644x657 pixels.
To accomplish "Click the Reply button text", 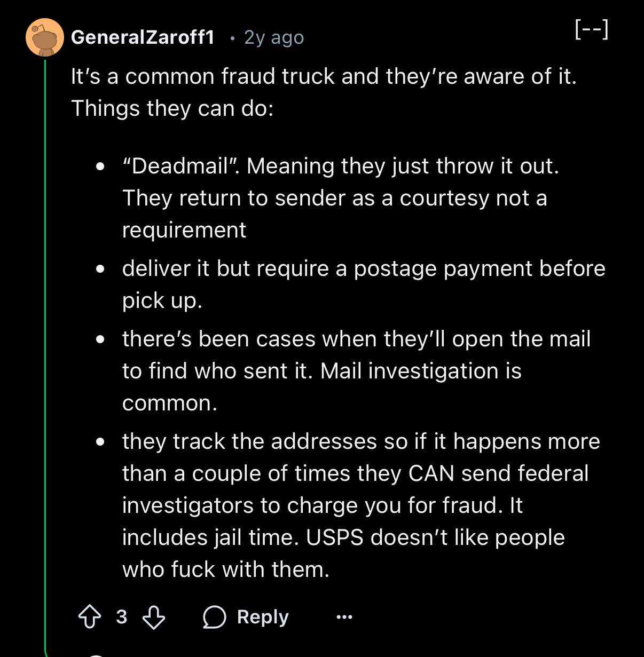I will [x=263, y=617].
